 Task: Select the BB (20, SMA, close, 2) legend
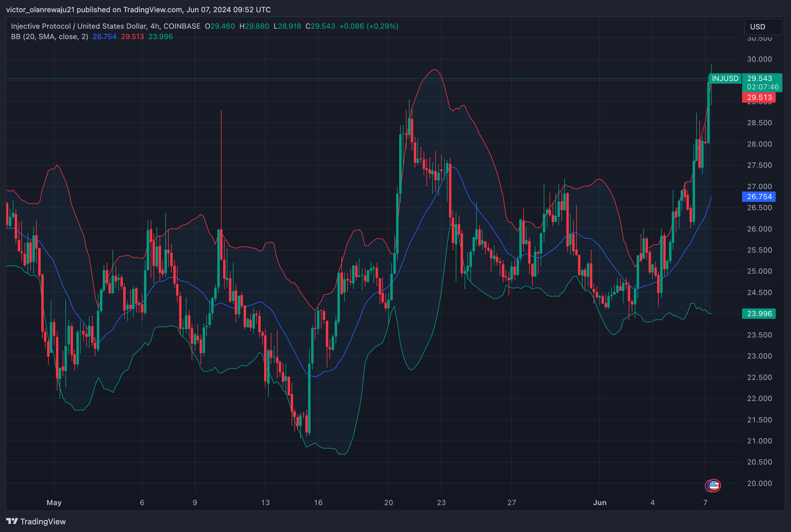(x=50, y=37)
